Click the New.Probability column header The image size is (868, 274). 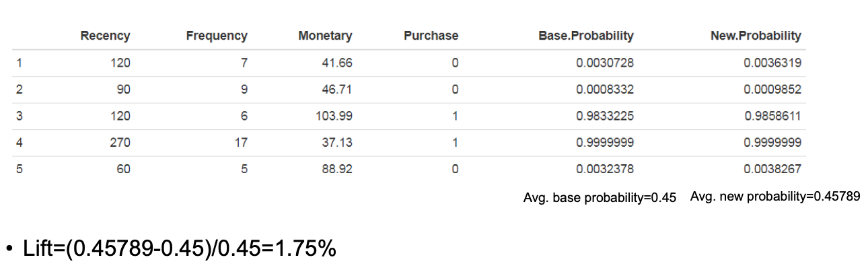(x=756, y=36)
